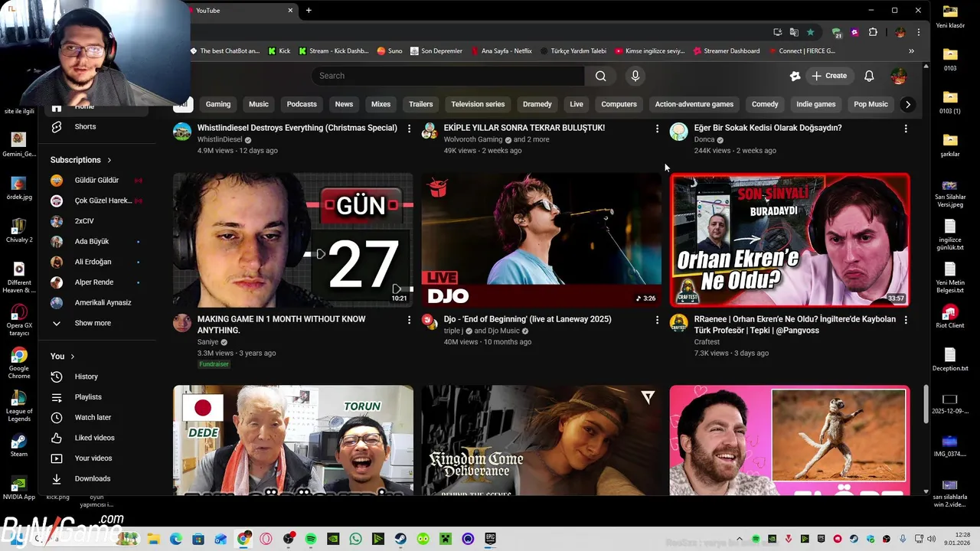Select the Music category chip

259,104
